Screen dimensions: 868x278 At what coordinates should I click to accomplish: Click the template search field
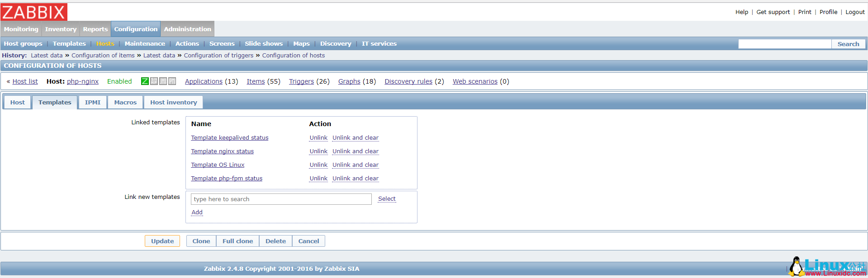pyautogui.click(x=281, y=199)
